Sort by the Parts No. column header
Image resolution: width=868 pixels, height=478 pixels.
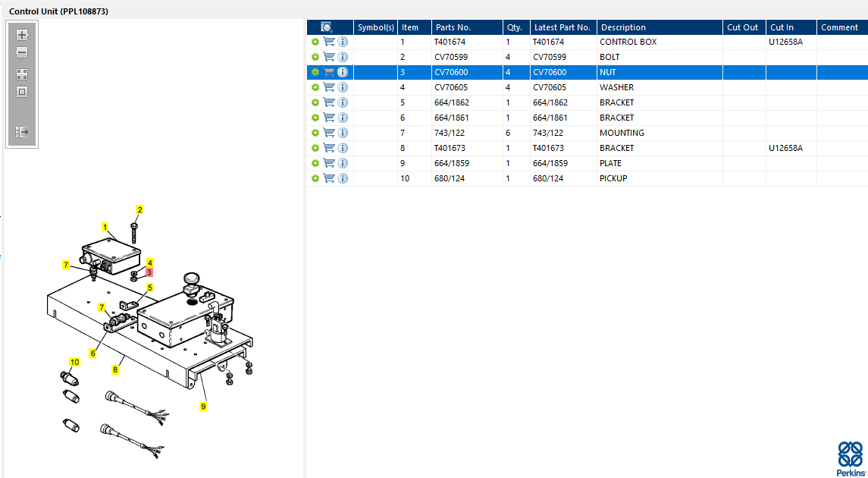tap(467, 27)
